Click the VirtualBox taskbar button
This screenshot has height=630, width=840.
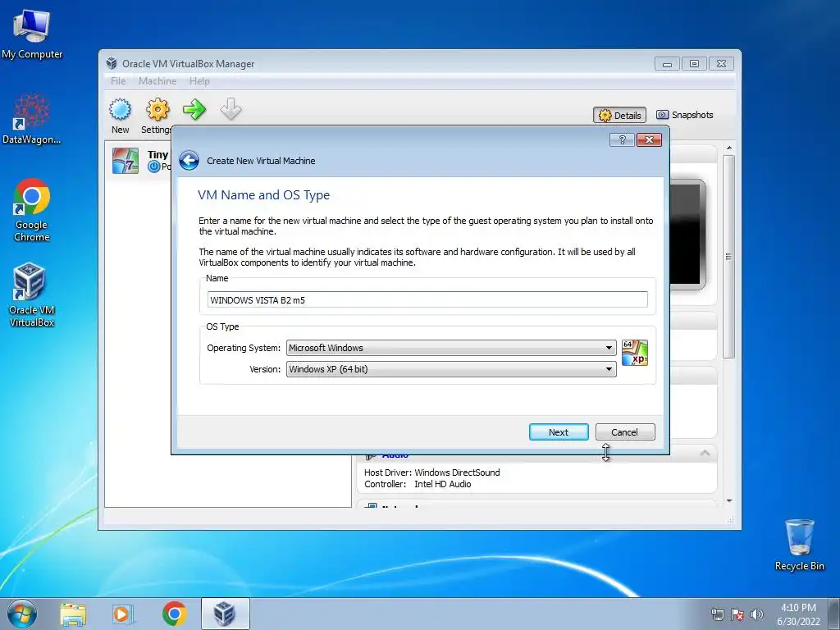(x=225, y=614)
